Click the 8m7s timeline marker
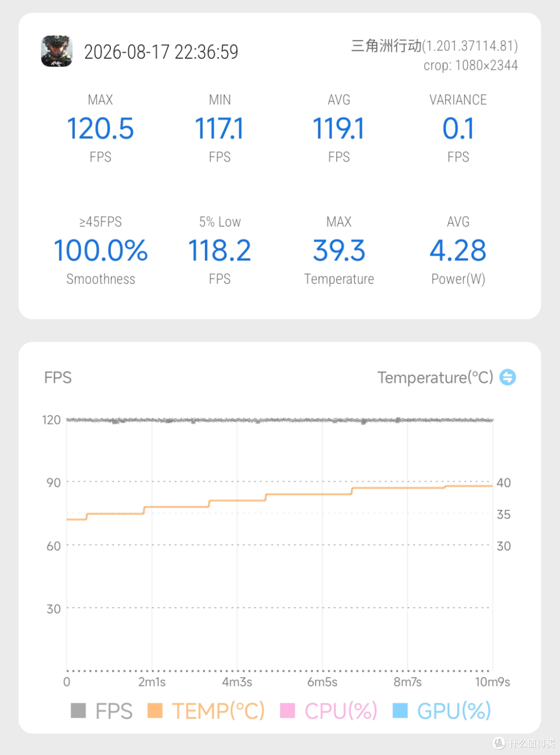The height and width of the screenshot is (755, 560). [x=408, y=682]
